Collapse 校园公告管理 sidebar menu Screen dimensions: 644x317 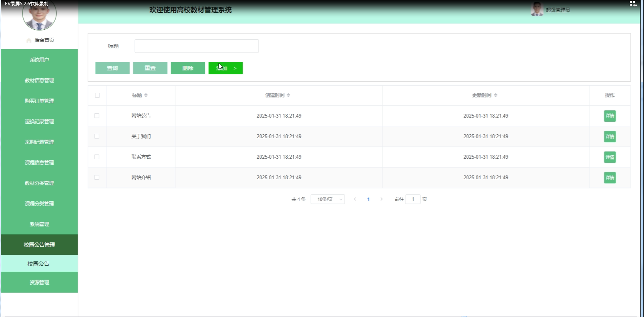[40, 245]
